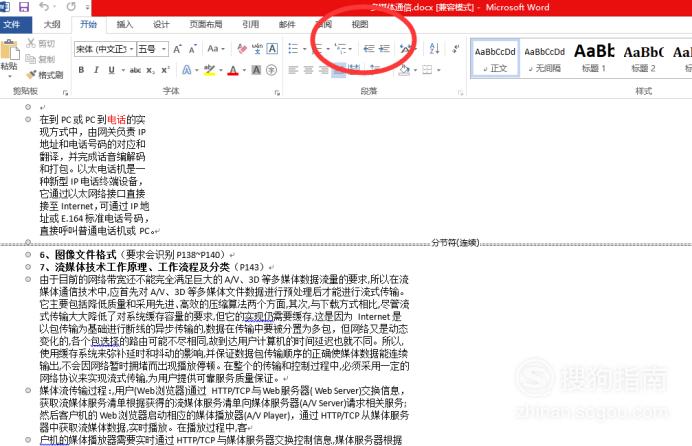Toggle italic formatting
Screen dimensions: 692x446
point(96,70)
